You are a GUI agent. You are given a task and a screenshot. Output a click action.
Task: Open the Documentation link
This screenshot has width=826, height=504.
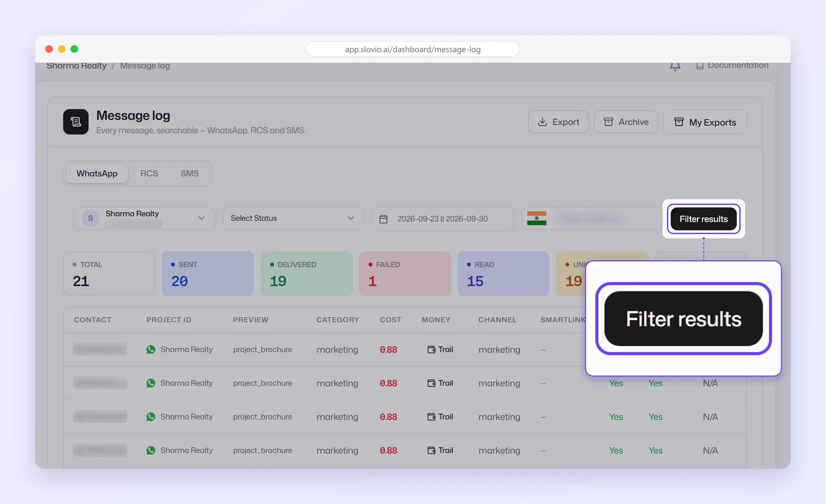(x=732, y=66)
